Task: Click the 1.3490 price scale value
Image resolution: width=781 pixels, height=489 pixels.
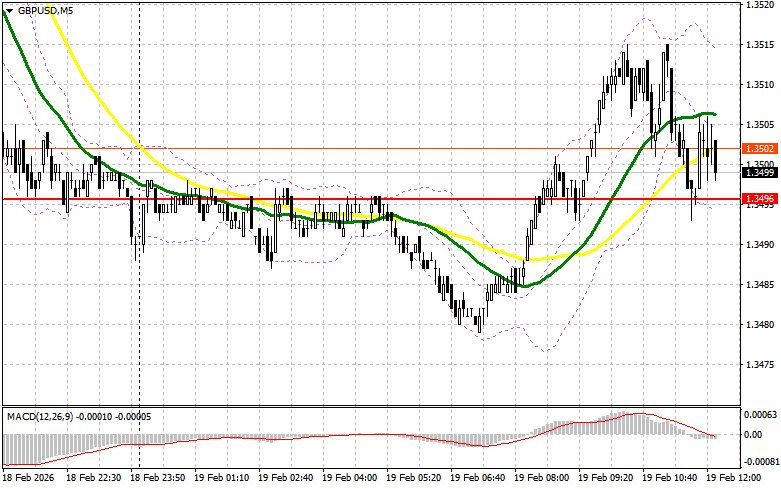Action: pos(760,244)
